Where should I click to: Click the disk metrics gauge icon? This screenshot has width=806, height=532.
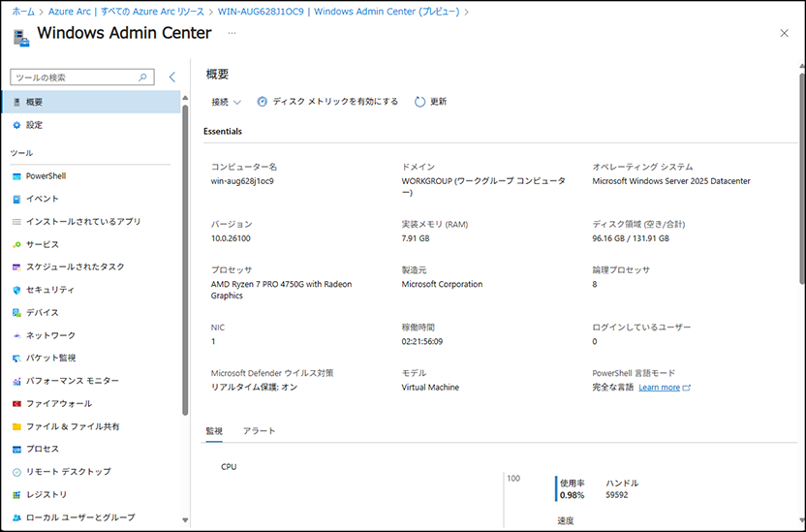tap(263, 102)
